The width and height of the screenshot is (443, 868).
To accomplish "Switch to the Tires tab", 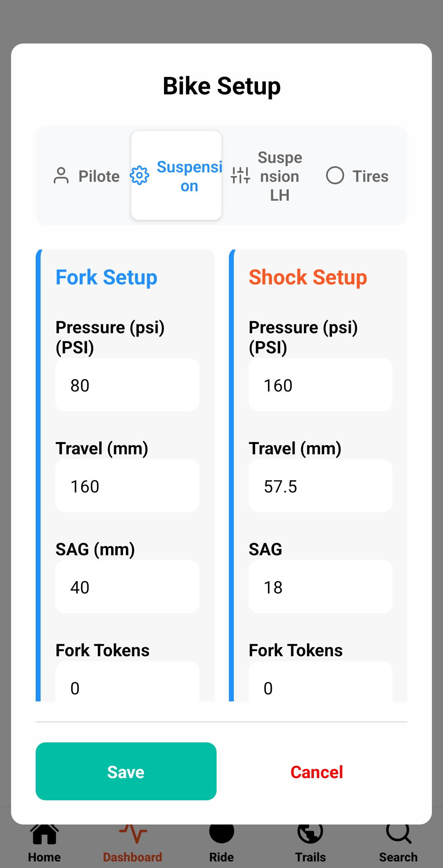I will click(358, 176).
